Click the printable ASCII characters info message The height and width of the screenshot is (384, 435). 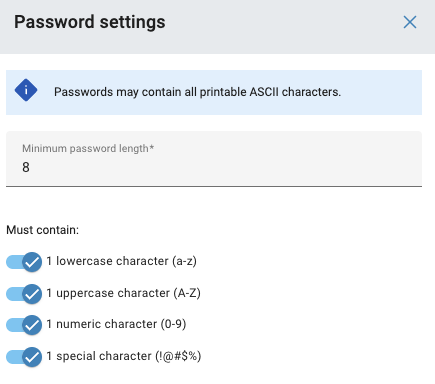pyautogui.click(x=197, y=92)
